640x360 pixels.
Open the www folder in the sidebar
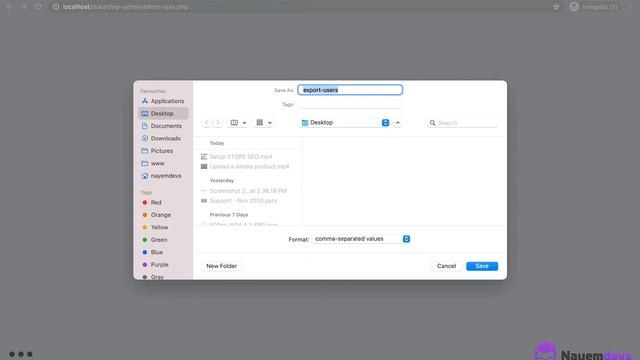pyautogui.click(x=163, y=163)
